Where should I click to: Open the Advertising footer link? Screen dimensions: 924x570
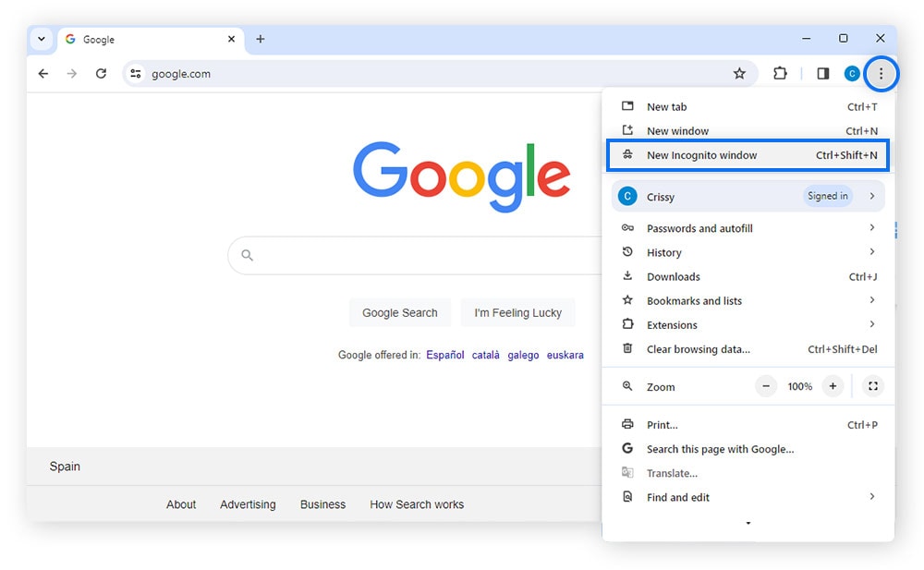click(x=248, y=504)
